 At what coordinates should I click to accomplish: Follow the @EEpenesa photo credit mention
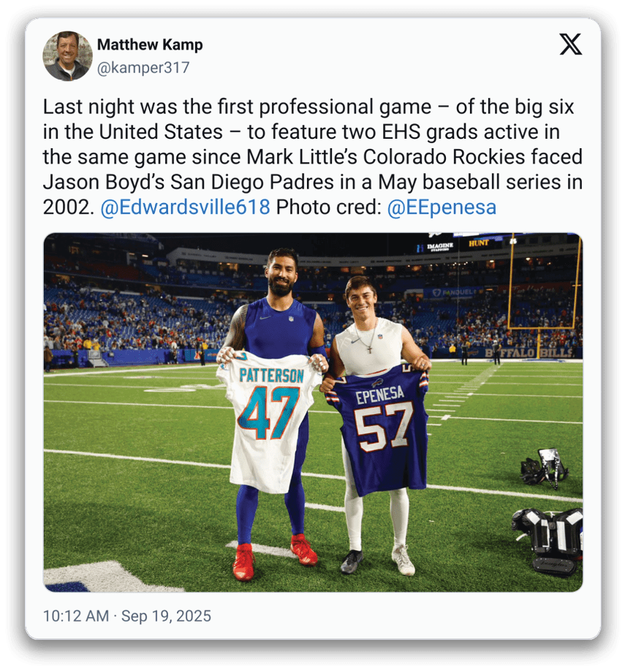tap(442, 207)
